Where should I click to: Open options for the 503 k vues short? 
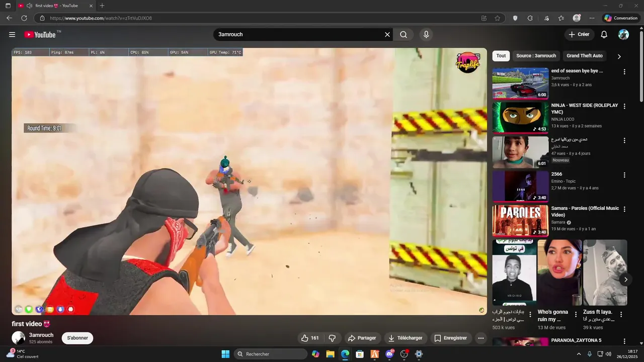coord(530,314)
